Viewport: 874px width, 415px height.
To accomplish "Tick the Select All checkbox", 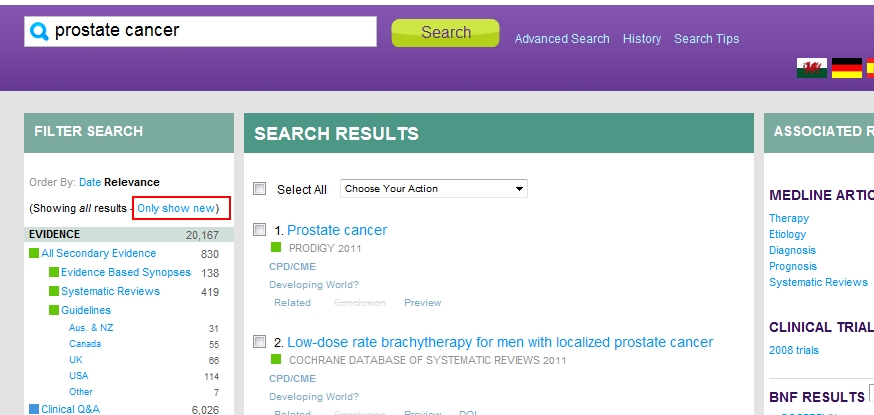I will click(260, 189).
